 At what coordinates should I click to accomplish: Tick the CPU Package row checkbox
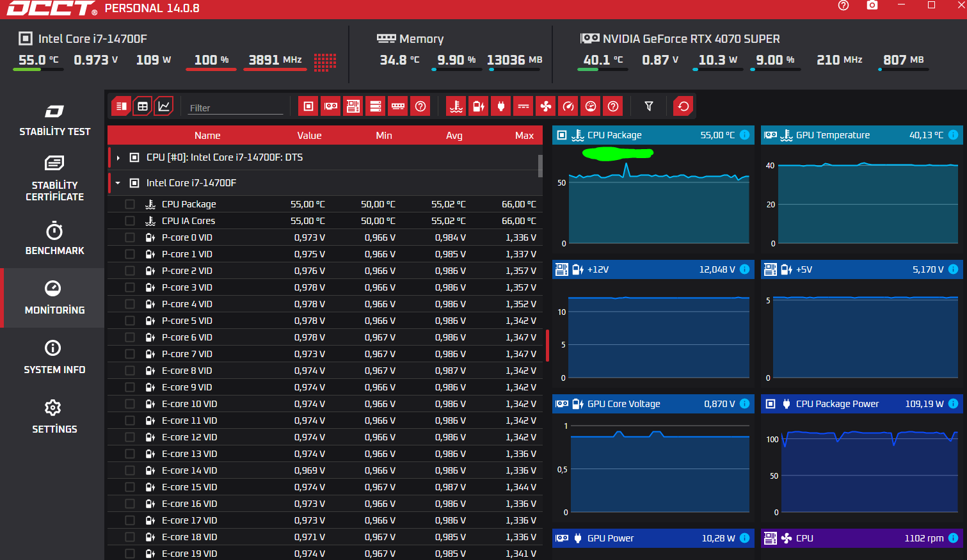[130, 204]
